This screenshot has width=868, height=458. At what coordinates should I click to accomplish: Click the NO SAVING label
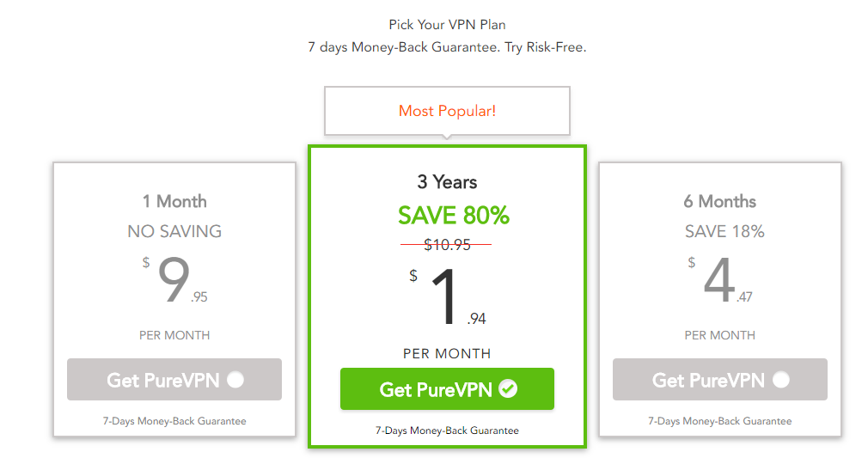pos(174,231)
